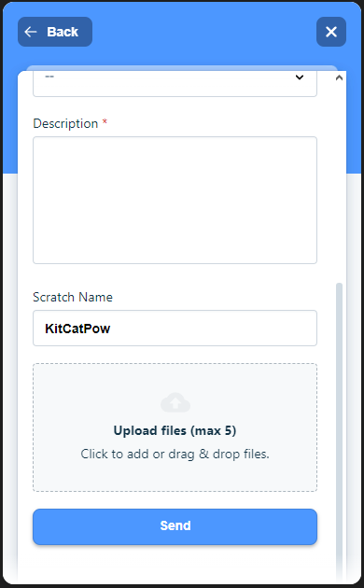Click the scroll-up arrow above the scrollbar
364x588 pixels.
point(339,78)
